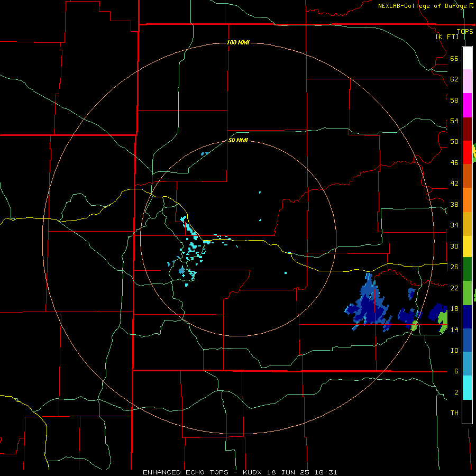Click the large dark blue echo cluster
Viewport: 476px width, 476px height.
click(x=369, y=307)
